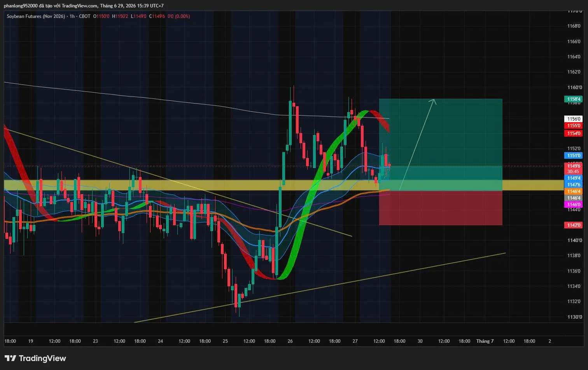The height and width of the screenshot is (370, 588).
Task: Click the 1164'0 price scale tick
Action: 574,57
